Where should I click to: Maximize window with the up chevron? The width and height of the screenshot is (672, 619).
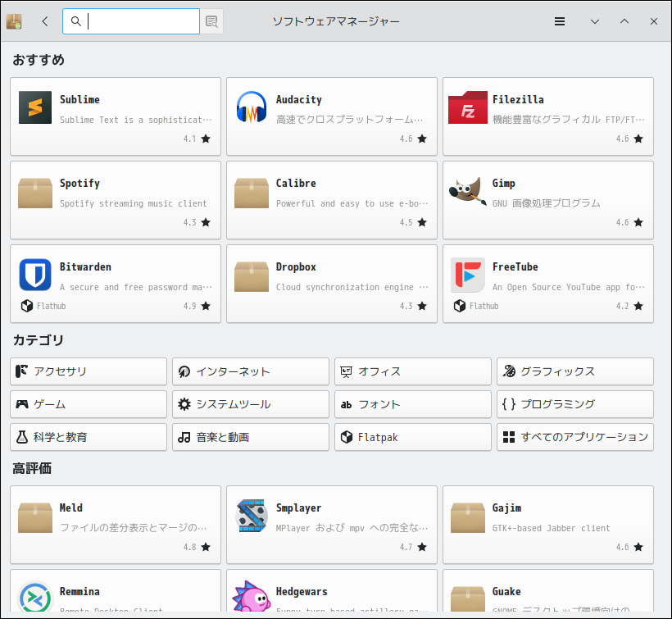pyautogui.click(x=624, y=21)
